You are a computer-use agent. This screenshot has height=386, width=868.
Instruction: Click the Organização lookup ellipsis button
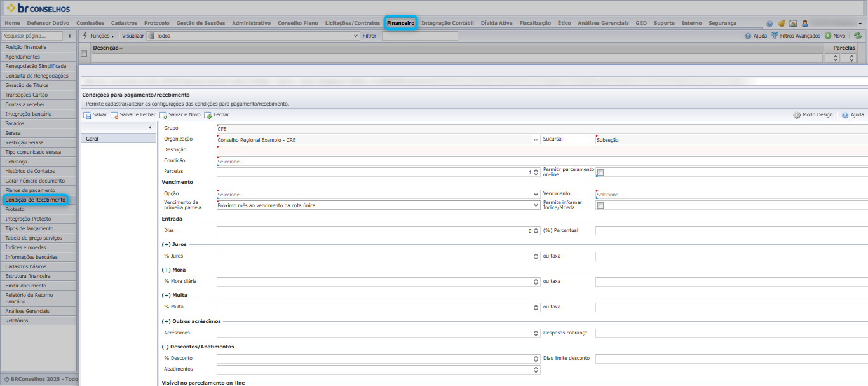[x=536, y=139]
